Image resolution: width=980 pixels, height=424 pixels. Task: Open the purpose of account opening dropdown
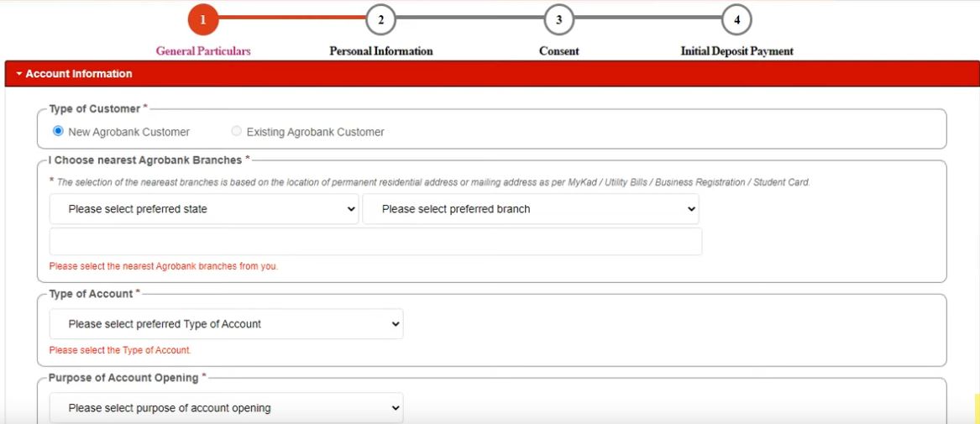tap(226, 408)
